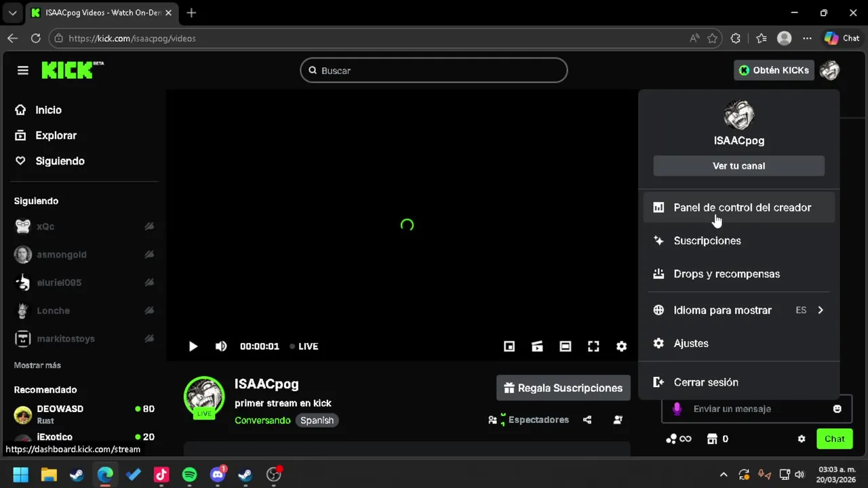The height and width of the screenshot is (488, 868).
Task: Select Cerrar sesión
Action: 739,382
